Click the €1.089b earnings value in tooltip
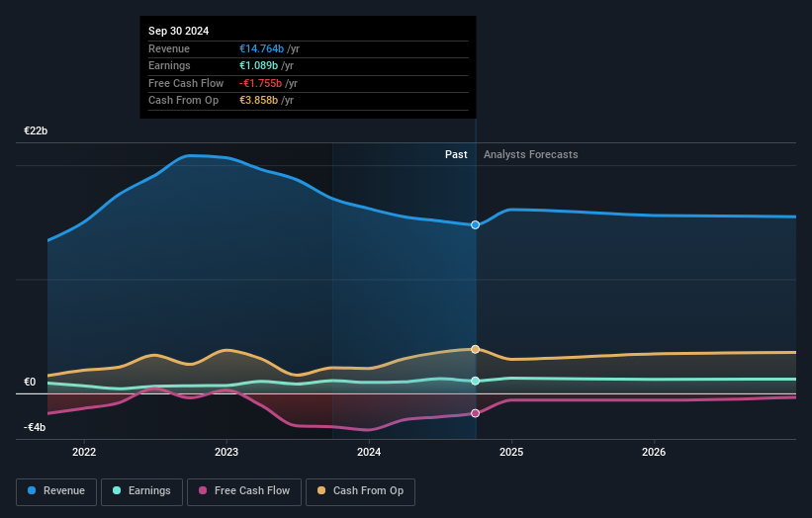The image size is (812, 518). 258,65
